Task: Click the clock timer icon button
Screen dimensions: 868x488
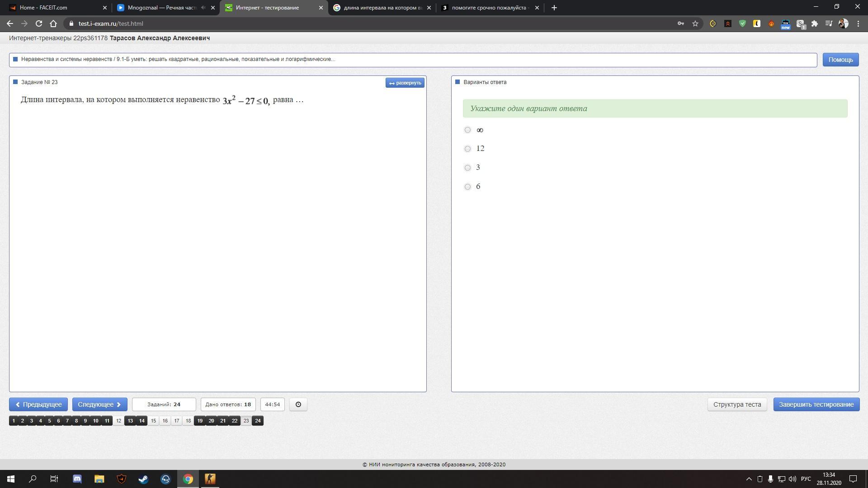Action: point(298,404)
